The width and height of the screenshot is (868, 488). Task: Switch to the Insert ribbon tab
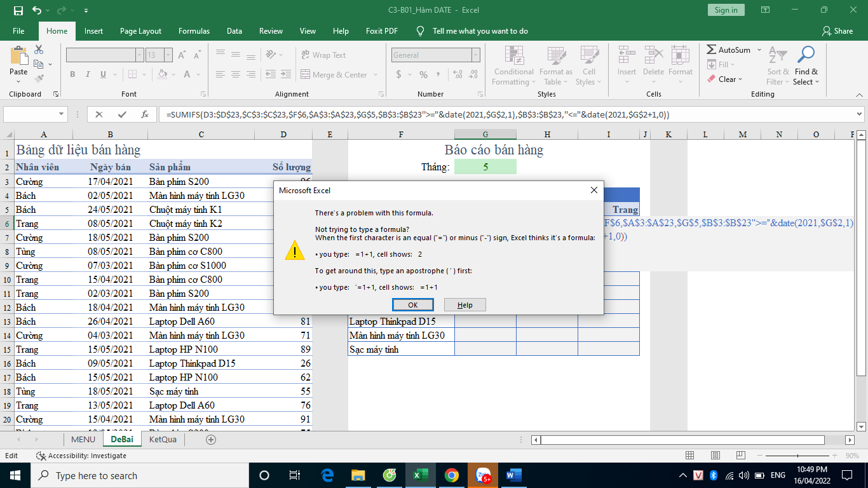93,30
